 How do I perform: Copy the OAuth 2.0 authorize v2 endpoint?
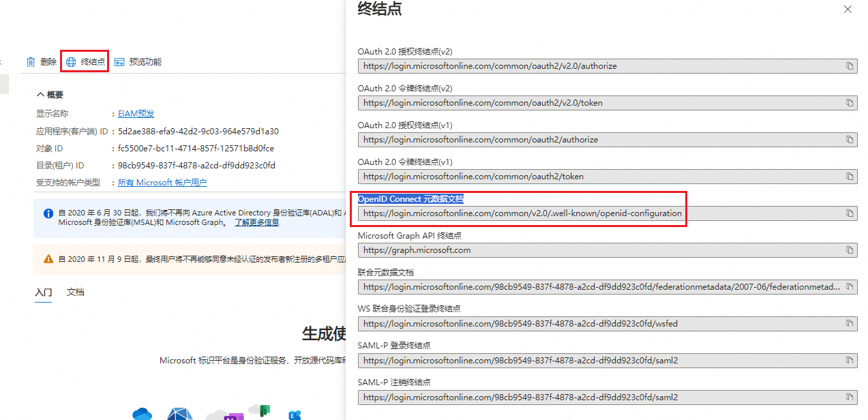850,66
